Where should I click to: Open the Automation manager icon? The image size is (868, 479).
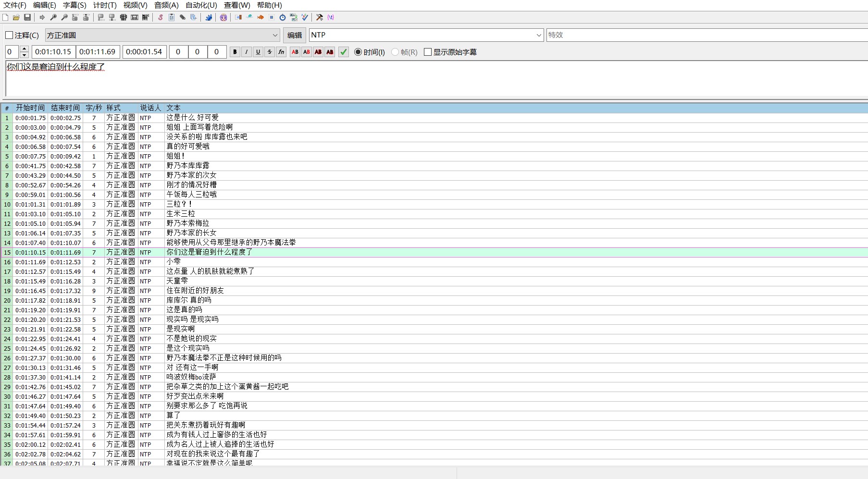(x=209, y=17)
